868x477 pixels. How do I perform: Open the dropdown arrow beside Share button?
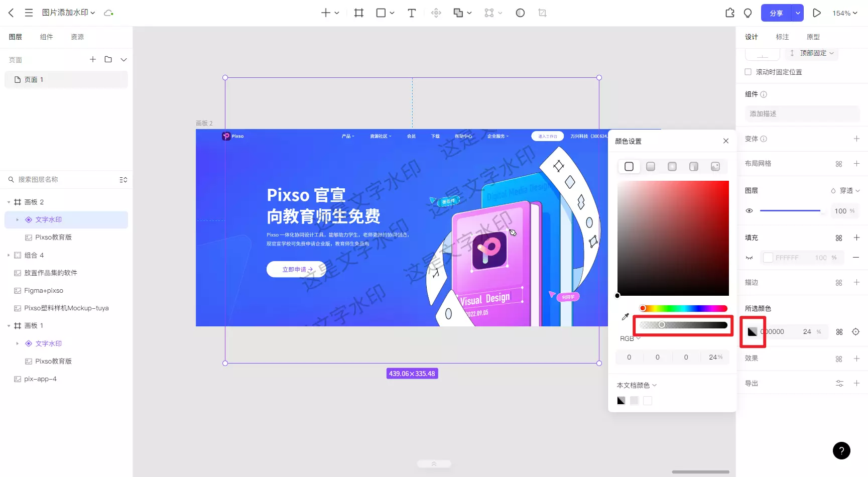click(x=797, y=13)
